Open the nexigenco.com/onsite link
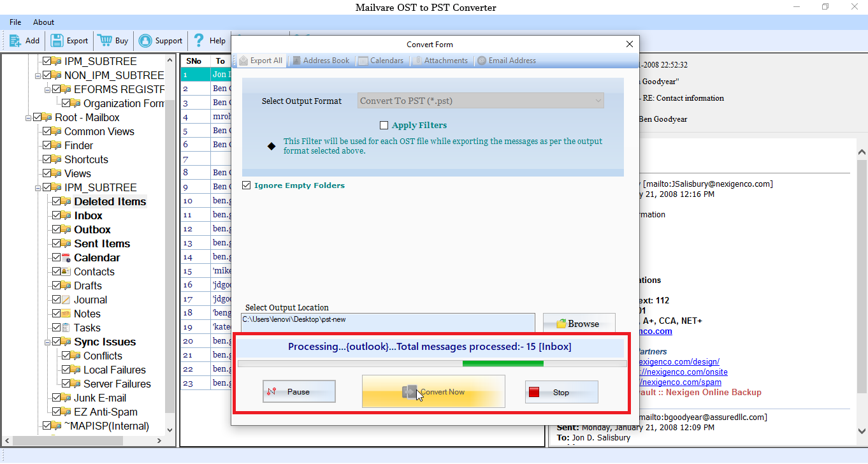Viewport: 868px width, 464px height. (x=682, y=372)
